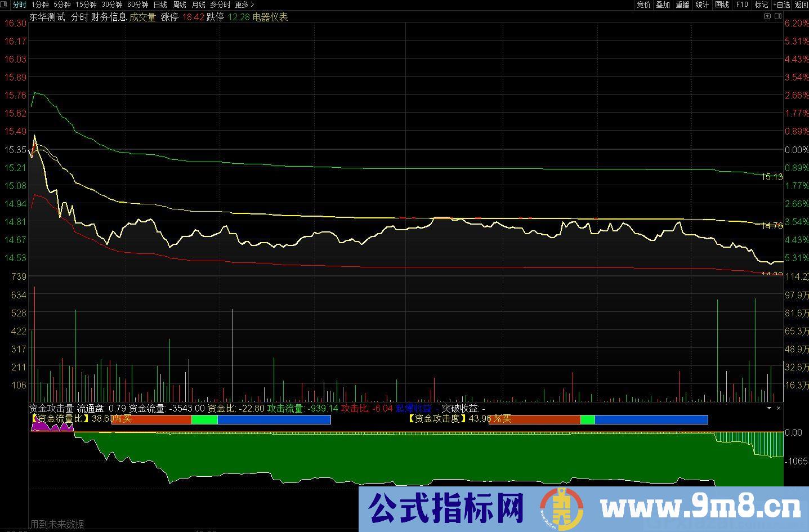This screenshot has width=809, height=532.
Task: Open the 月线 monthly chart
Action: click(x=198, y=5)
